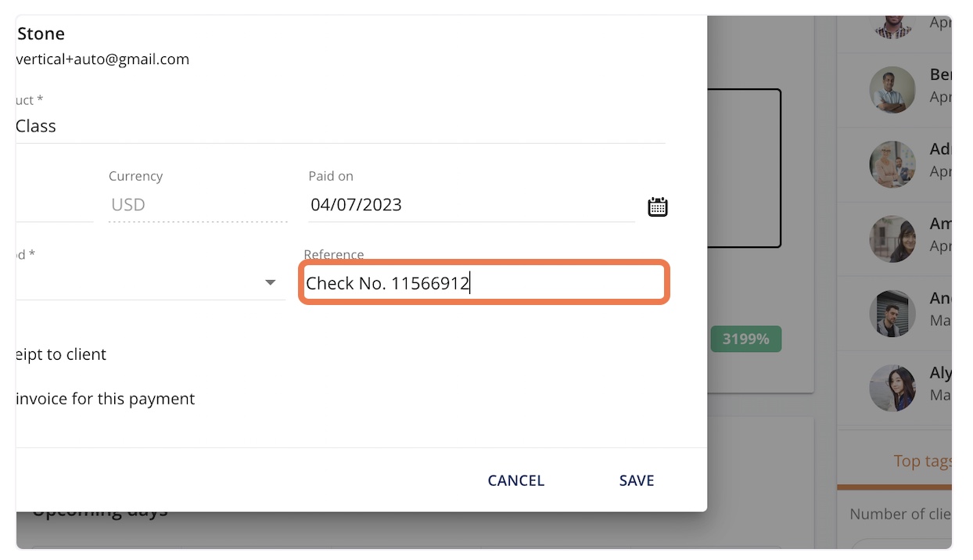Toggle the send receipt to client option
The image size is (973, 560).
click(61, 354)
